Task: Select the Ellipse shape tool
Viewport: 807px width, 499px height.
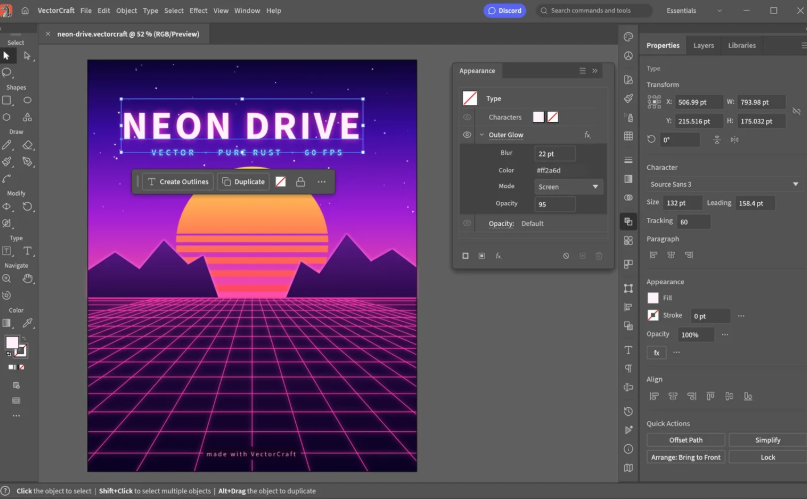Action: click(27, 100)
